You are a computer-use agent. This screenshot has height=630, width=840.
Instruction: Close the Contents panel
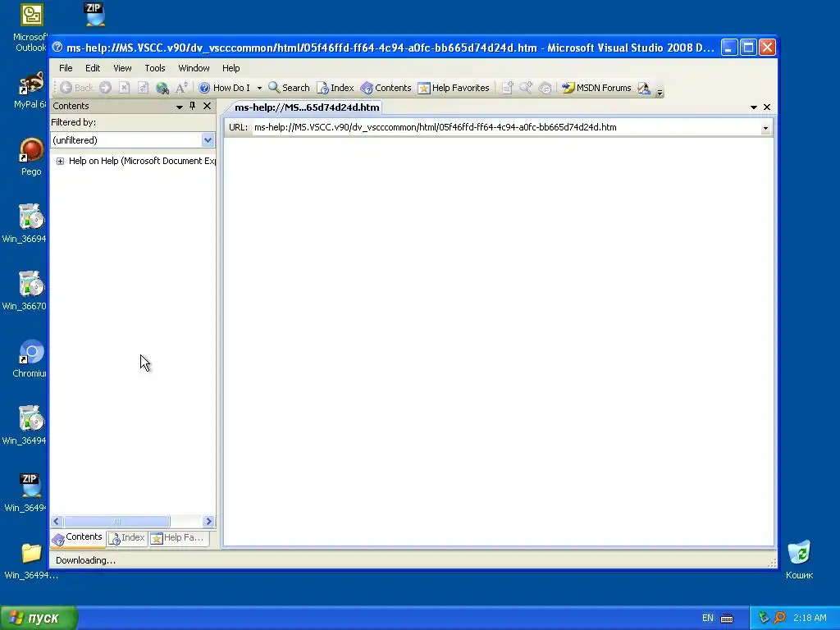pos(208,106)
